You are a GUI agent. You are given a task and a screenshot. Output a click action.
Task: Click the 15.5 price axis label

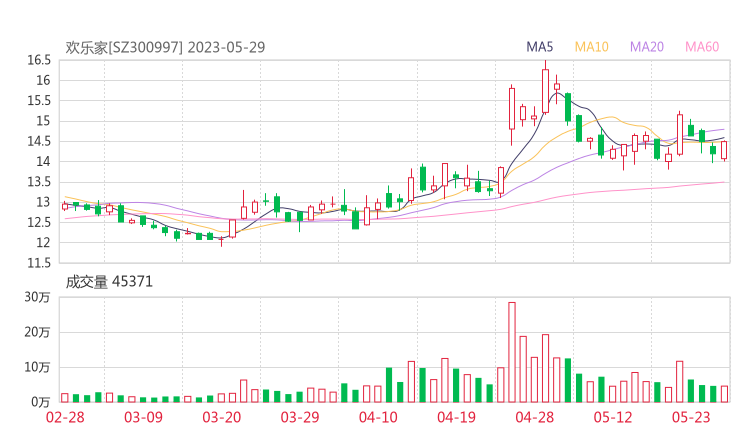coord(39,101)
